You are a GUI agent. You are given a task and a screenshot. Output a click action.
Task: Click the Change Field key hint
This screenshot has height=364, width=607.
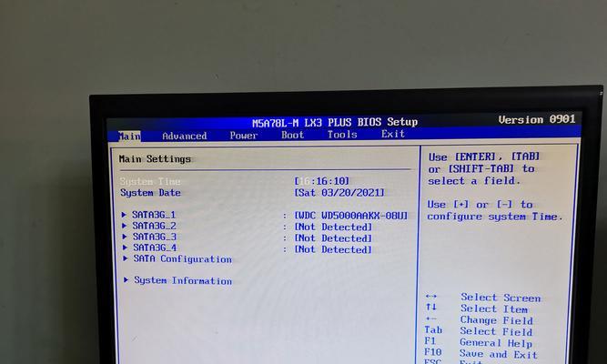(x=496, y=320)
